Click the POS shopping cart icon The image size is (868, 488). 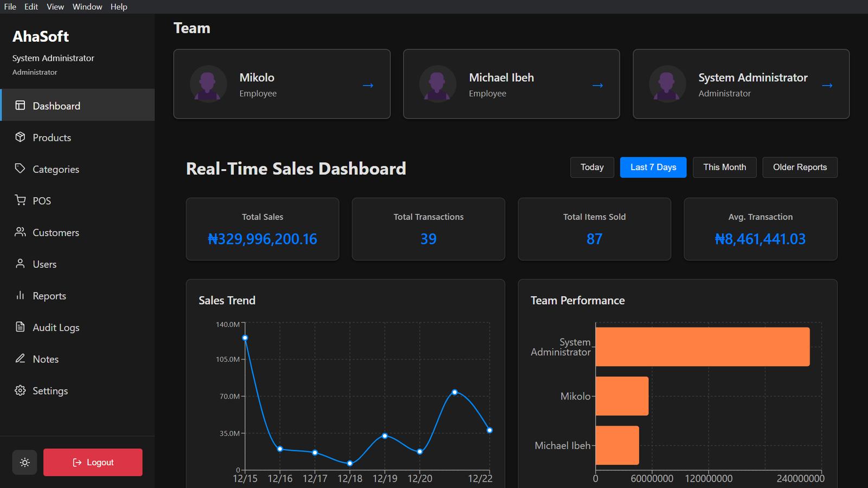point(20,200)
